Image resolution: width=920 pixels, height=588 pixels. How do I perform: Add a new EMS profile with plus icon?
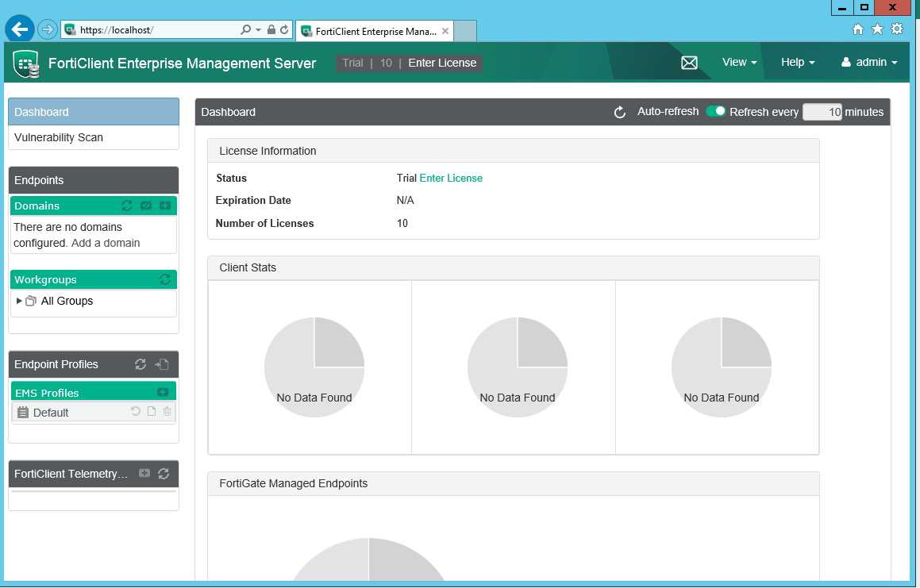163,392
